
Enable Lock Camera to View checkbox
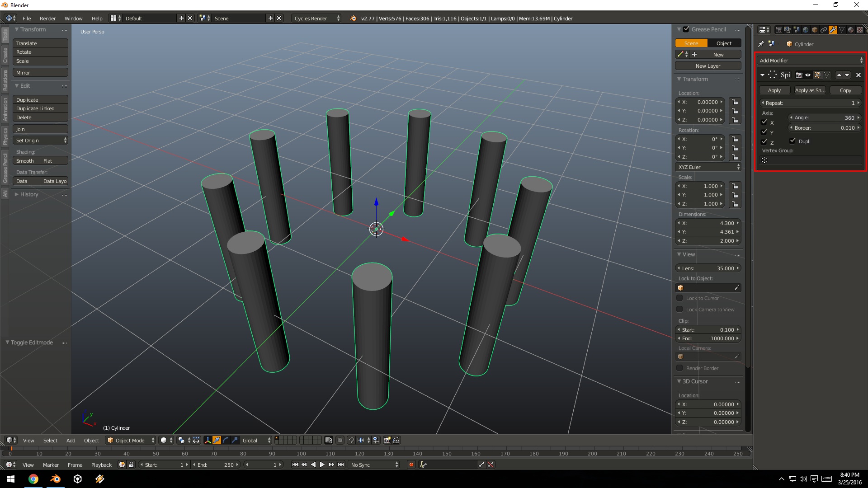pos(679,309)
